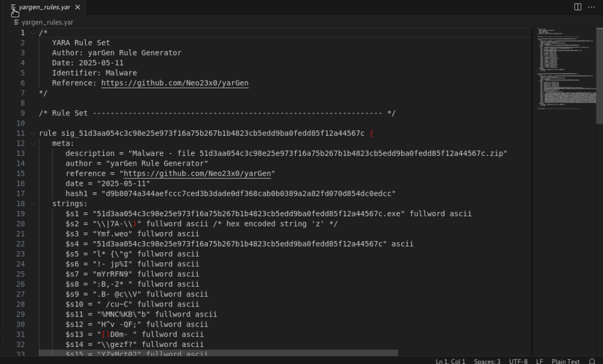Select the UTF-8 encoding indicator

click(x=518, y=361)
